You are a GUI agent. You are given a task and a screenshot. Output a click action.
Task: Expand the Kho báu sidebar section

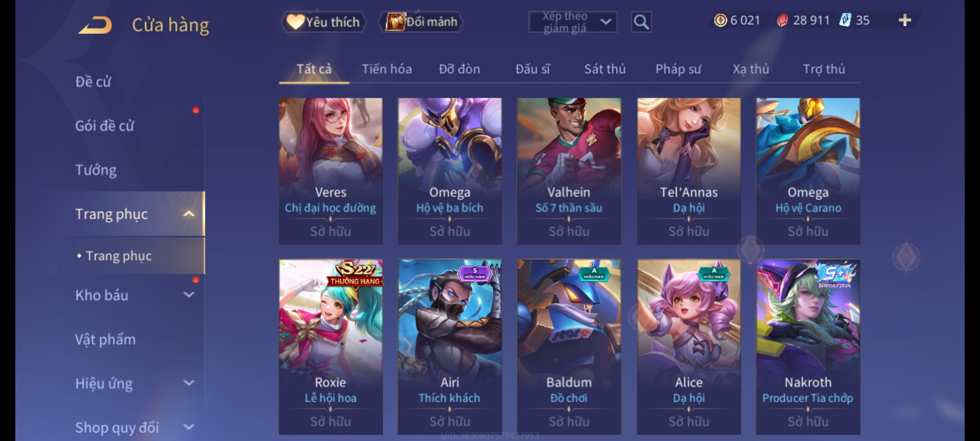(189, 294)
